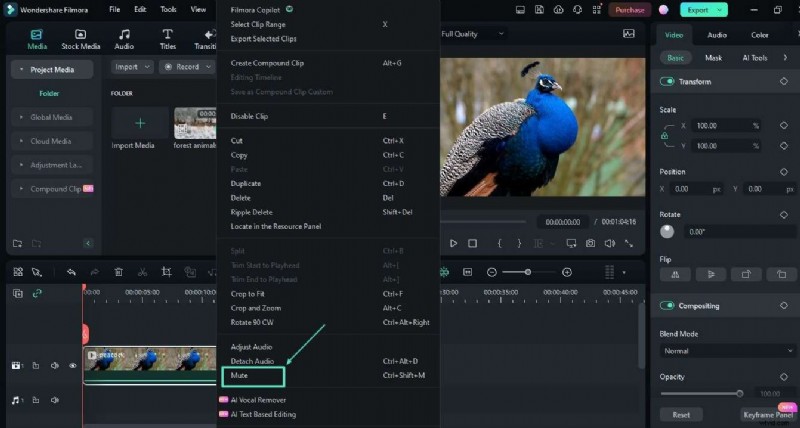Click the play button under the preview
Viewport: 800px width, 428px height.
pos(453,243)
